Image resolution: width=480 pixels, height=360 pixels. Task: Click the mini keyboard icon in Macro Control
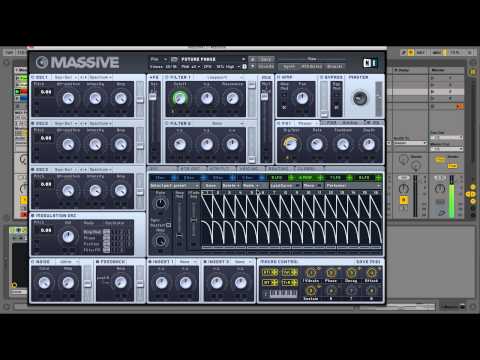(x=283, y=294)
